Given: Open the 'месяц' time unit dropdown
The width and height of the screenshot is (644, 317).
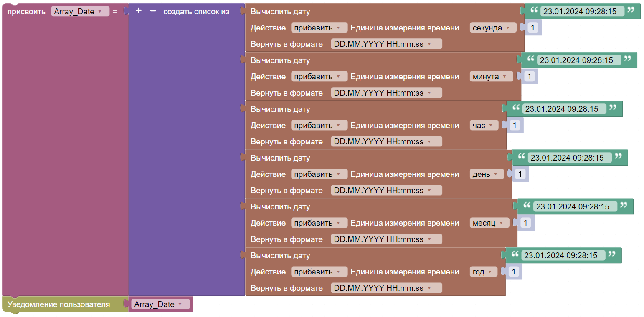Looking at the screenshot, I should tap(489, 223).
